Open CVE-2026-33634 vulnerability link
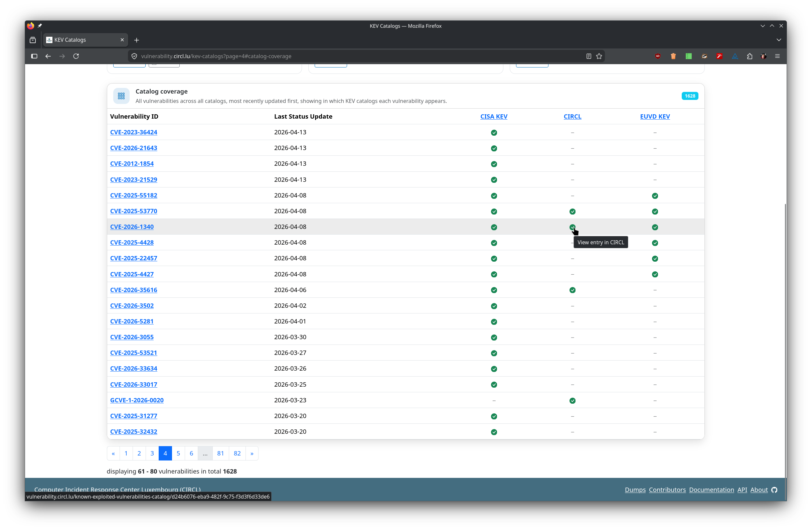The height and width of the screenshot is (531, 812). pyautogui.click(x=133, y=368)
